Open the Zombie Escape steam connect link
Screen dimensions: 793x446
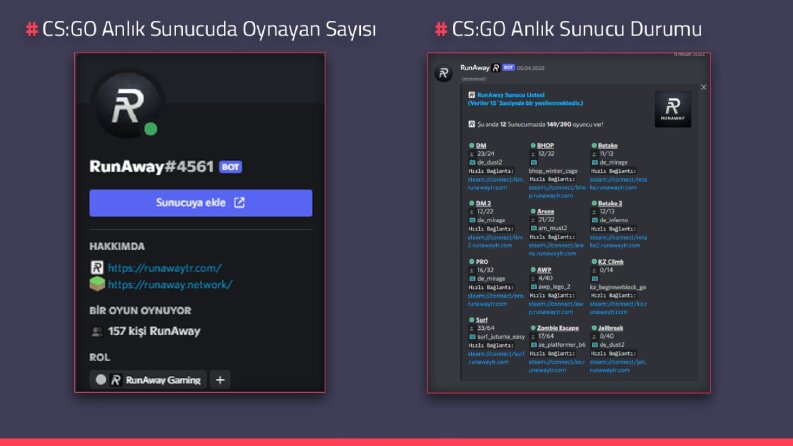(x=556, y=366)
